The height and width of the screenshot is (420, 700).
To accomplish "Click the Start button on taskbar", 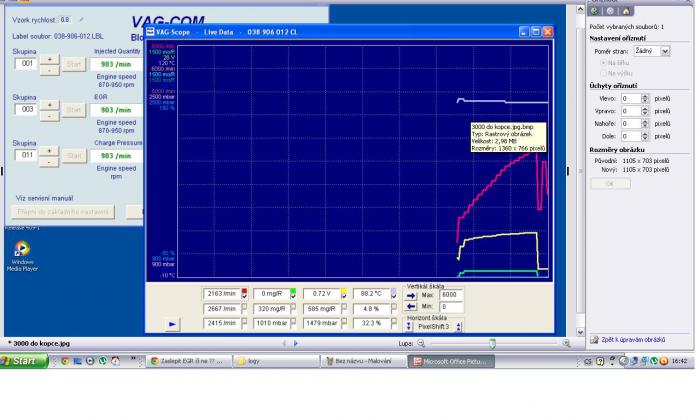I will click(20, 361).
